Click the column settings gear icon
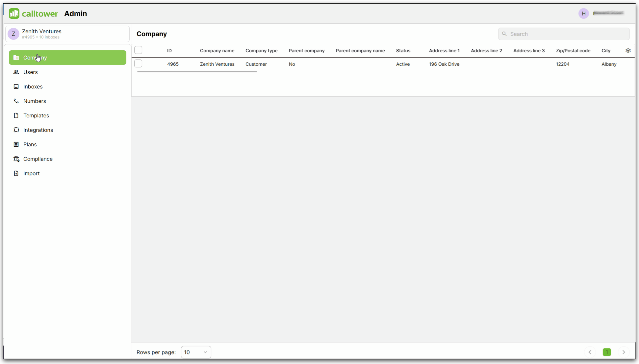The image size is (639, 364). point(628,50)
